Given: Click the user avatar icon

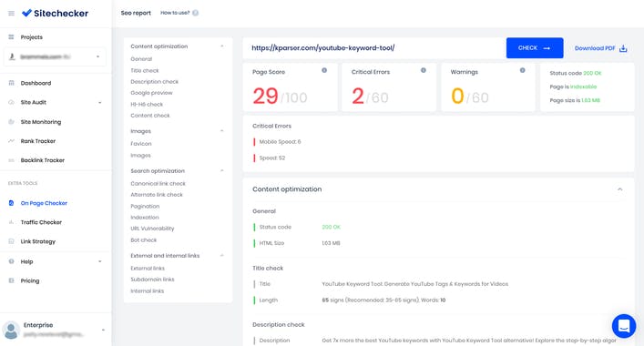Looking at the screenshot, I should click(11, 330).
